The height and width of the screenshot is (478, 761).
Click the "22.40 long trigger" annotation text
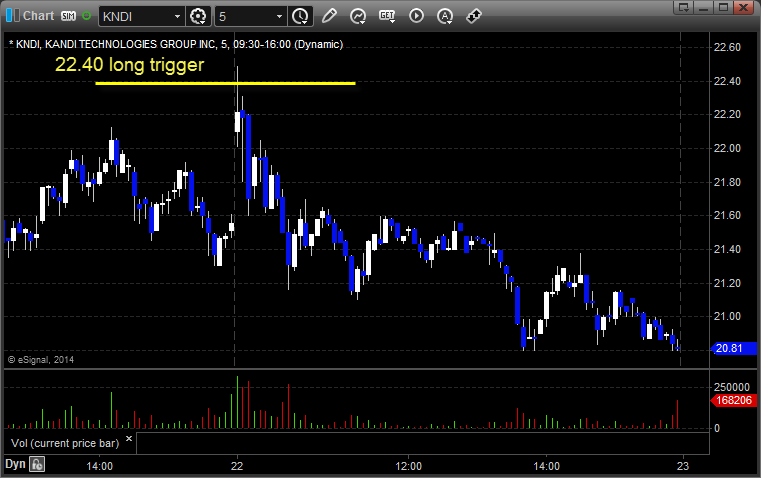tap(130, 65)
